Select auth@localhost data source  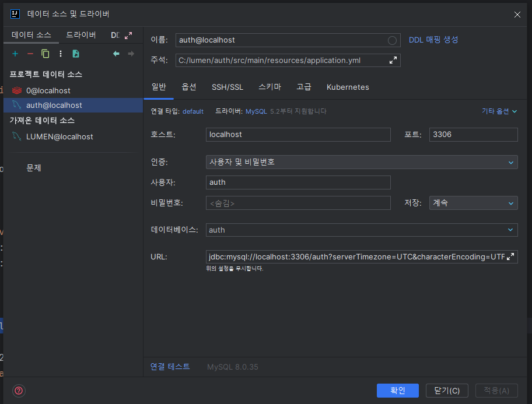[x=73, y=105]
